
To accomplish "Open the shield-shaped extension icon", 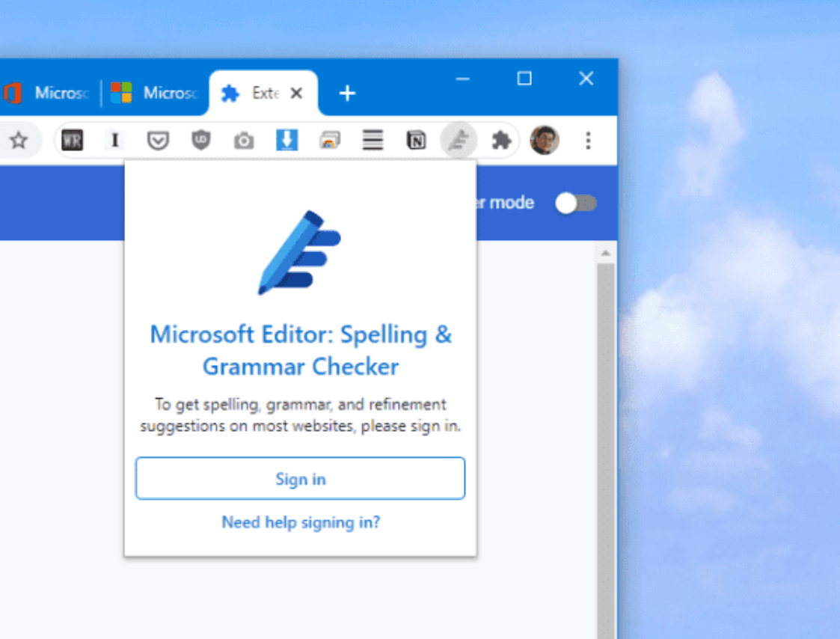I will pyautogui.click(x=200, y=140).
